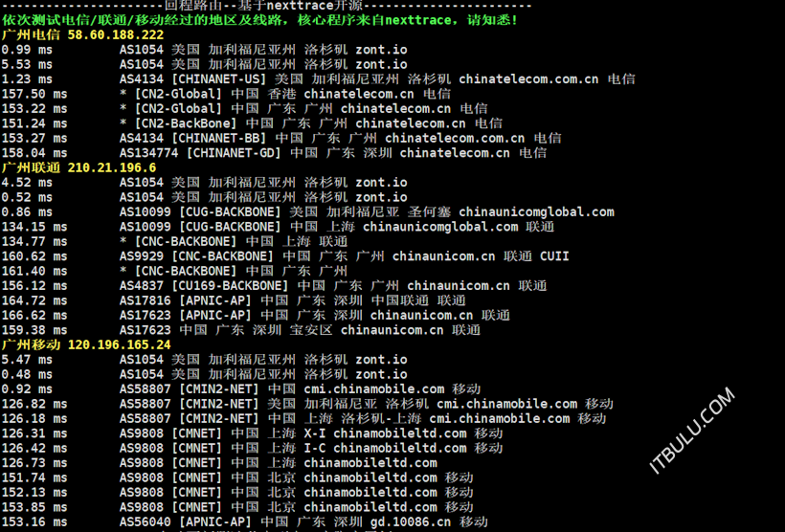Select the IP address 58.60.188.222
Screen dimensions: 785x532
tap(116, 35)
